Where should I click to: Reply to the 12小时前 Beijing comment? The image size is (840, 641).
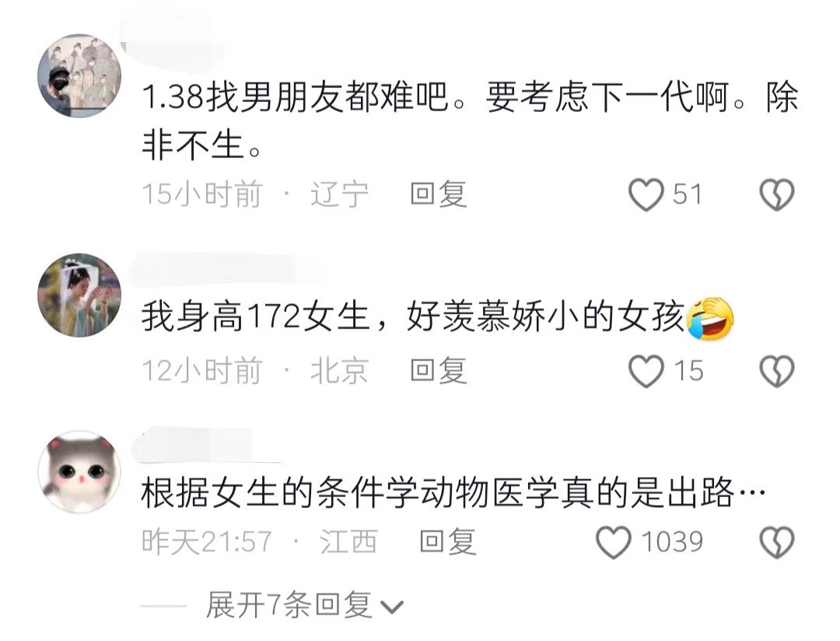(x=439, y=370)
